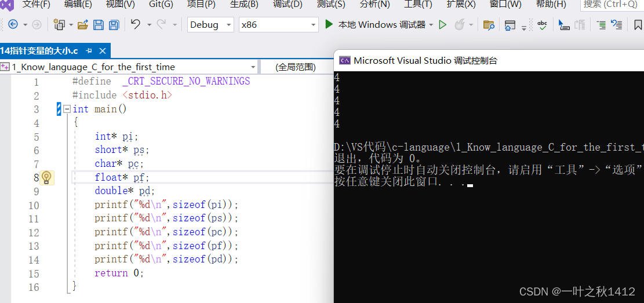Open the new project icon's dropdown arrow
The width and height of the screenshot is (644, 303).
pyautogui.click(x=71, y=25)
